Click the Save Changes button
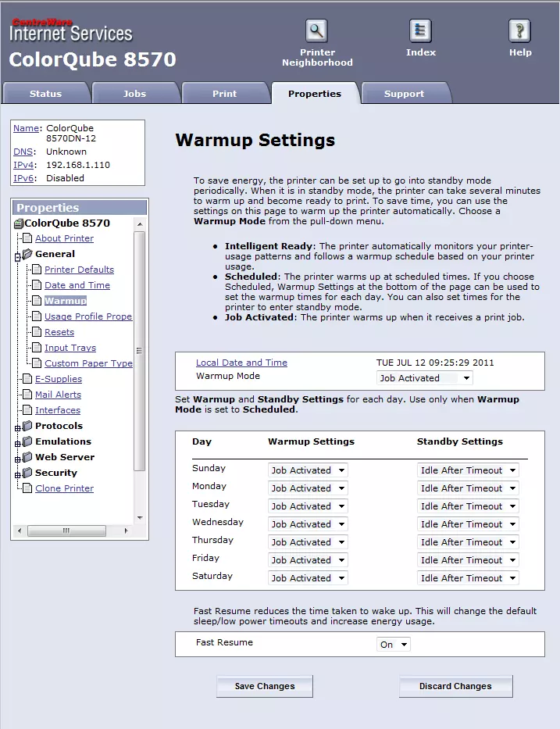This screenshot has width=560, height=729. pos(265,686)
